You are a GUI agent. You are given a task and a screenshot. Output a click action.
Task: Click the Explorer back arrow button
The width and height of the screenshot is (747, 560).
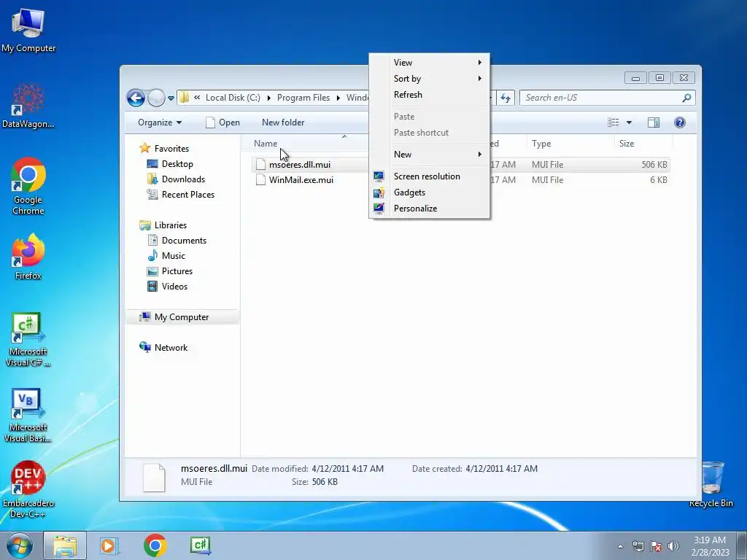click(136, 98)
